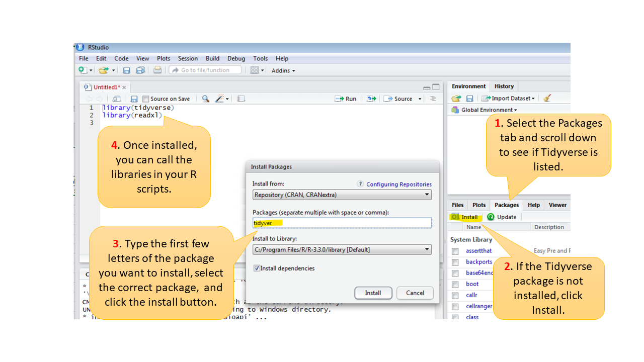Screen dimensions: 644x362
Task: Click the Print icon in main toolbar
Action: (x=157, y=70)
